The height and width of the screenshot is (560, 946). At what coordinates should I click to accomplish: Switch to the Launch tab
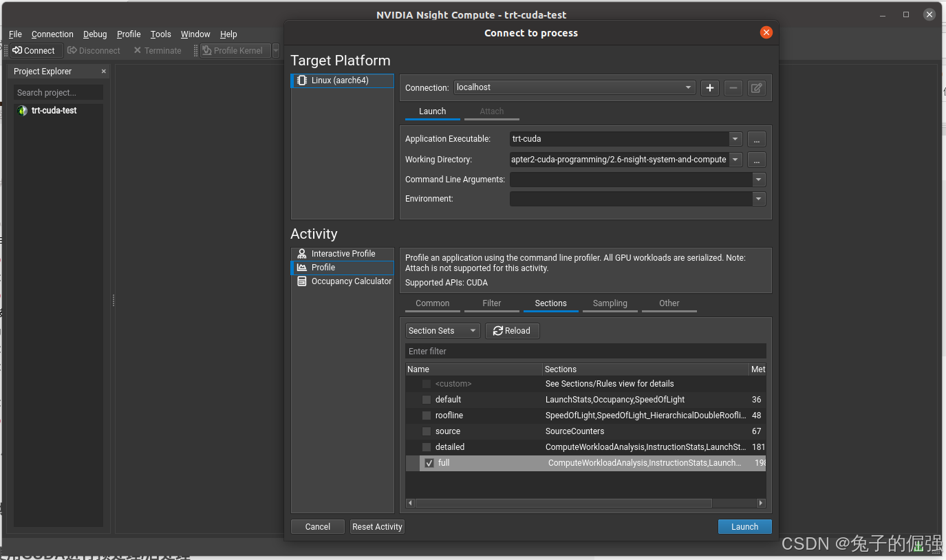tap(432, 111)
